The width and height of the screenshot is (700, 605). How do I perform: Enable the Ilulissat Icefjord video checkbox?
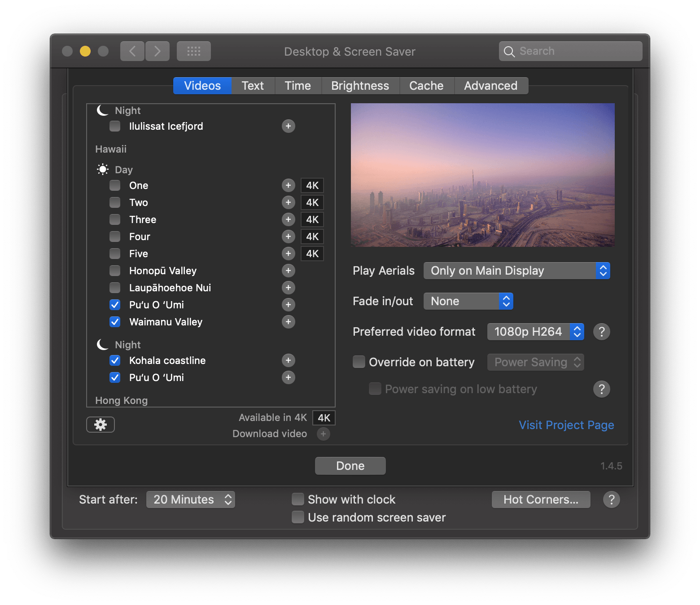[x=115, y=126]
